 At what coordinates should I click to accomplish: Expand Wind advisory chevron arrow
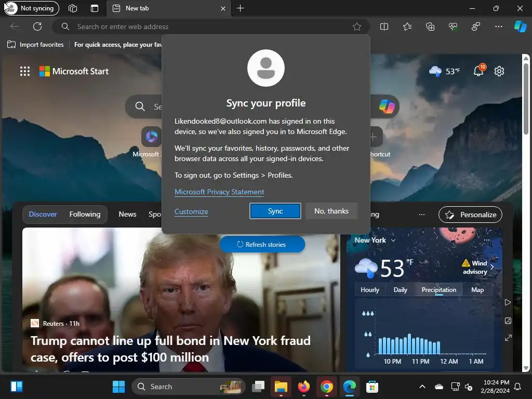tap(493, 267)
